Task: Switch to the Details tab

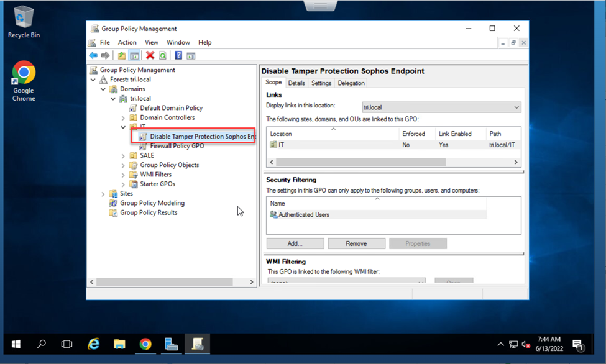Action: tap(296, 83)
